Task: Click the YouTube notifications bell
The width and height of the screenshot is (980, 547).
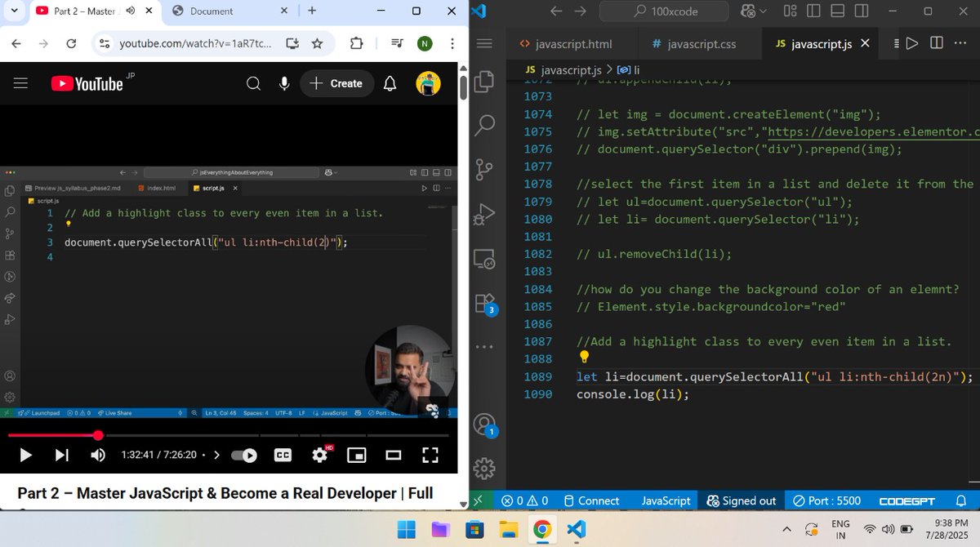Action: [390, 83]
